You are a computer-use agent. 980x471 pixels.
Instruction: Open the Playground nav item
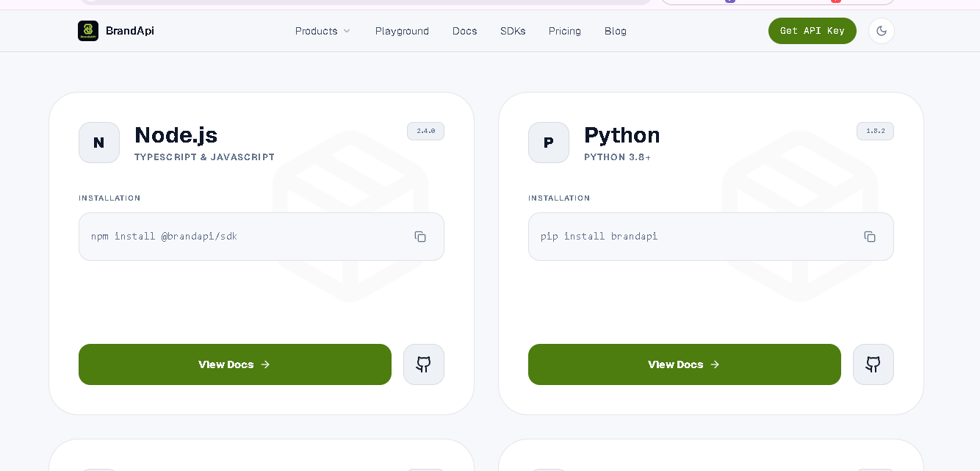point(402,31)
